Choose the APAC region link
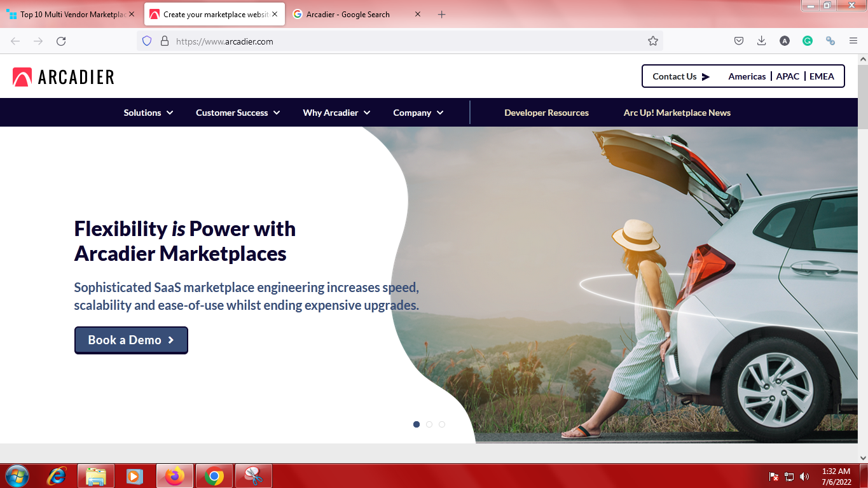 [x=788, y=76]
